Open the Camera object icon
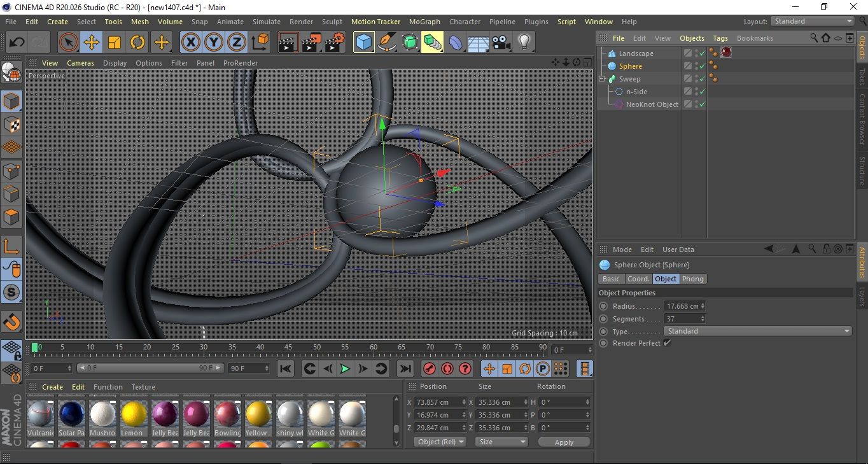This screenshot has width=868, height=464. 501,43
